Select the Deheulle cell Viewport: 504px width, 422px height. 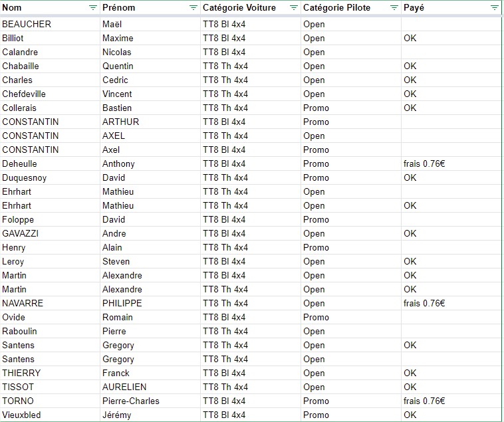[50, 163]
